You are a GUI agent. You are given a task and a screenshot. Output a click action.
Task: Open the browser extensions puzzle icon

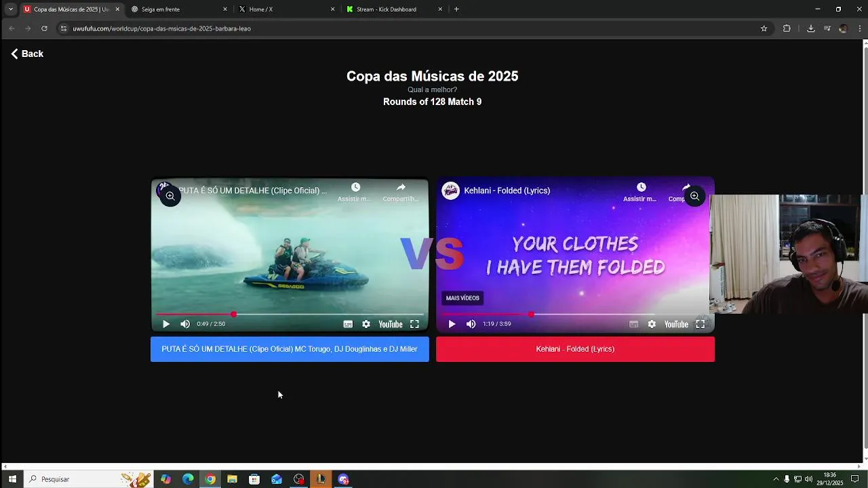(x=787, y=28)
